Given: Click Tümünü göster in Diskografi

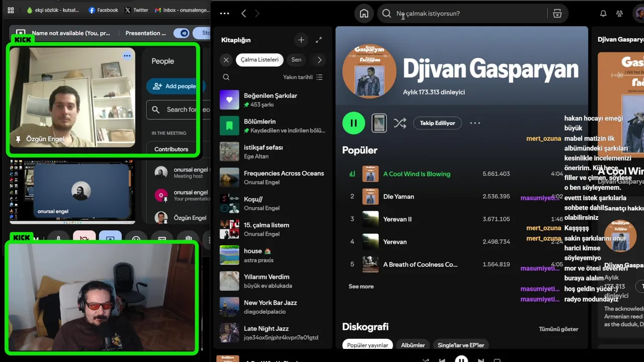Looking at the screenshot, I should 558,329.
